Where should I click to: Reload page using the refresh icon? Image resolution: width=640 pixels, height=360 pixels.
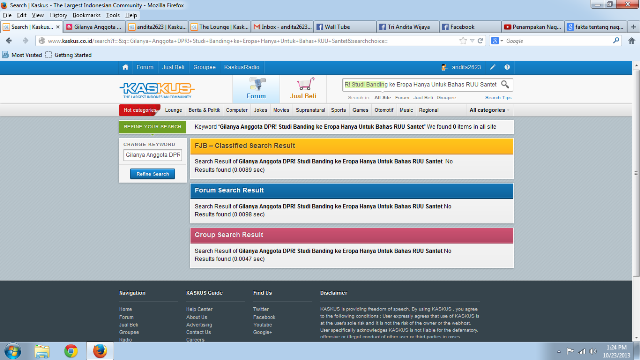(480, 41)
